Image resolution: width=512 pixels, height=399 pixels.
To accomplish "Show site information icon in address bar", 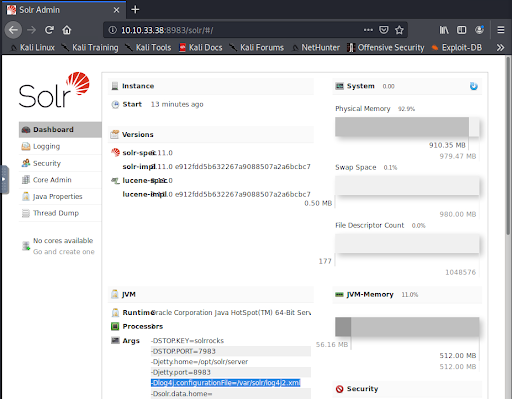I will 113,30.
